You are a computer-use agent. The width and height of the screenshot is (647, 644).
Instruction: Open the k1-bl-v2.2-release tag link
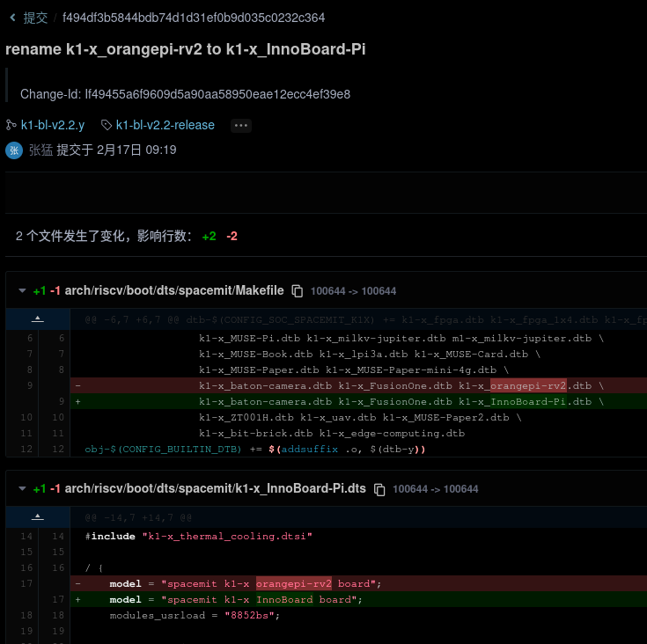[x=165, y=125]
